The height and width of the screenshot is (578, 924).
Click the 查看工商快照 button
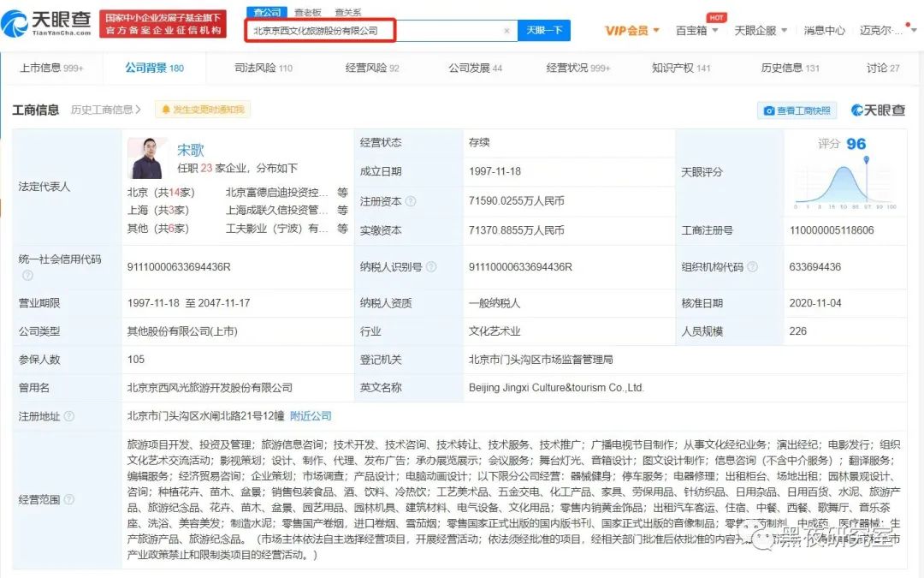[797, 110]
